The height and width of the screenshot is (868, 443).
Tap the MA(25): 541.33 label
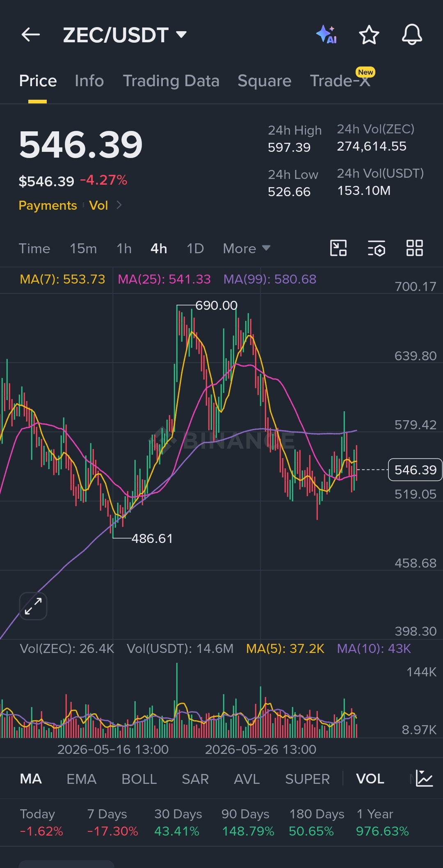pyautogui.click(x=164, y=279)
